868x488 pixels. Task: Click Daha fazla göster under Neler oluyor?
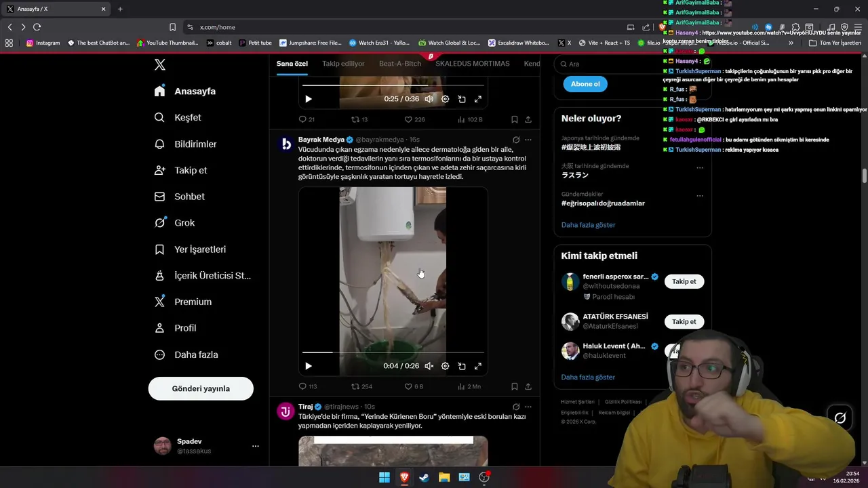tap(588, 224)
